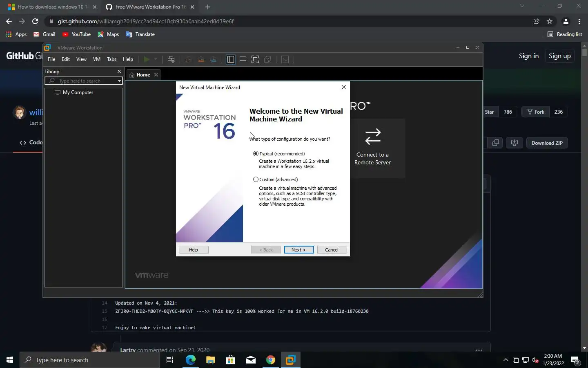Image resolution: width=588 pixels, height=368 pixels.
Task: Open the Apps bookmark shortcut
Action: (x=16, y=34)
